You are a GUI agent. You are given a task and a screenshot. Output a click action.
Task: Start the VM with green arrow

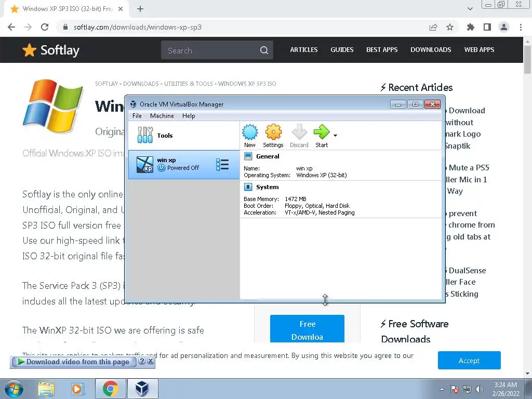[321, 136]
